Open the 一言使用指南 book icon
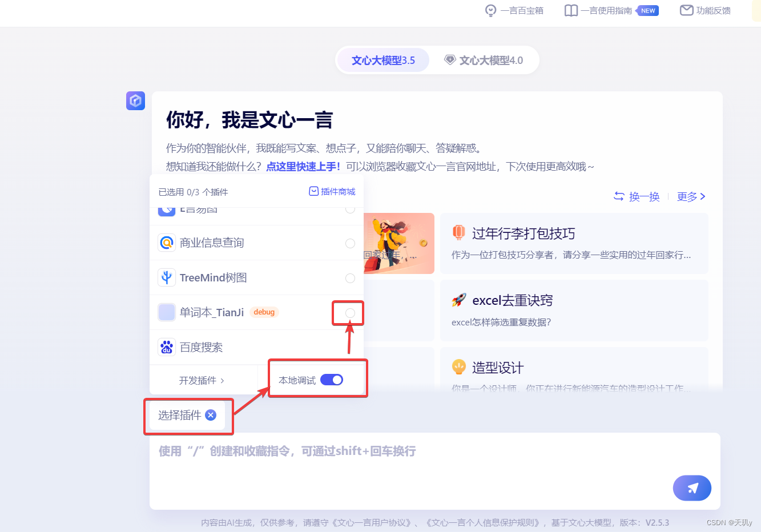The height and width of the screenshot is (532, 761). [x=571, y=10]
